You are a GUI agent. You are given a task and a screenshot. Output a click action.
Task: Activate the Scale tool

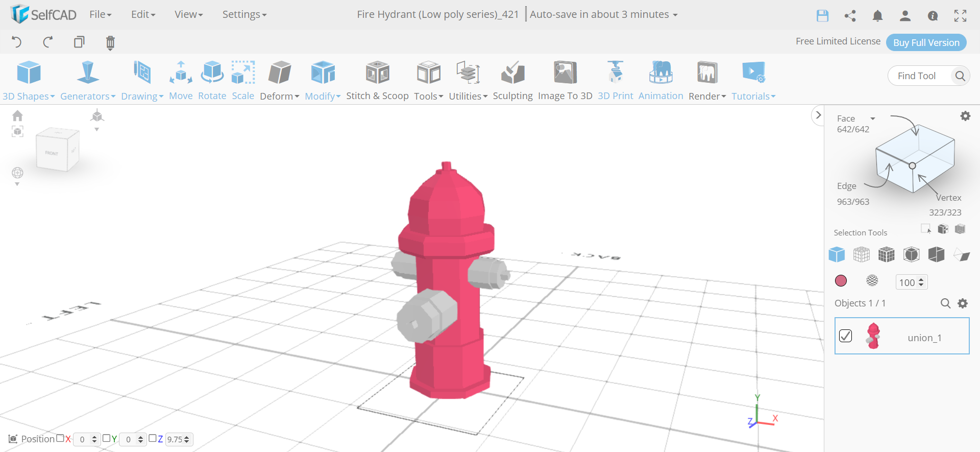coord(243,81)
